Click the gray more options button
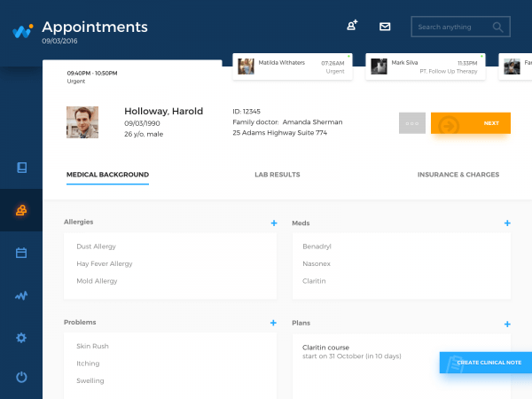This screenshot has width=532, height=399. pos(412,123)
